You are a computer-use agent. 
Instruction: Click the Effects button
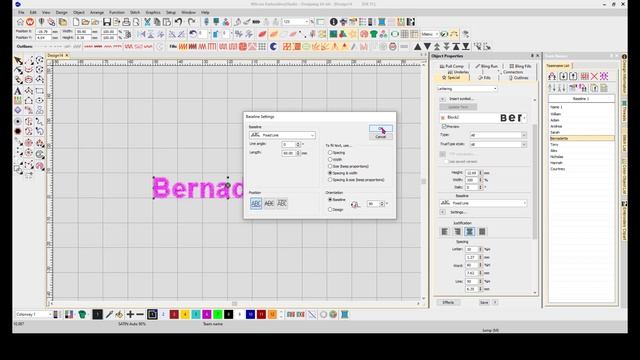448,302
